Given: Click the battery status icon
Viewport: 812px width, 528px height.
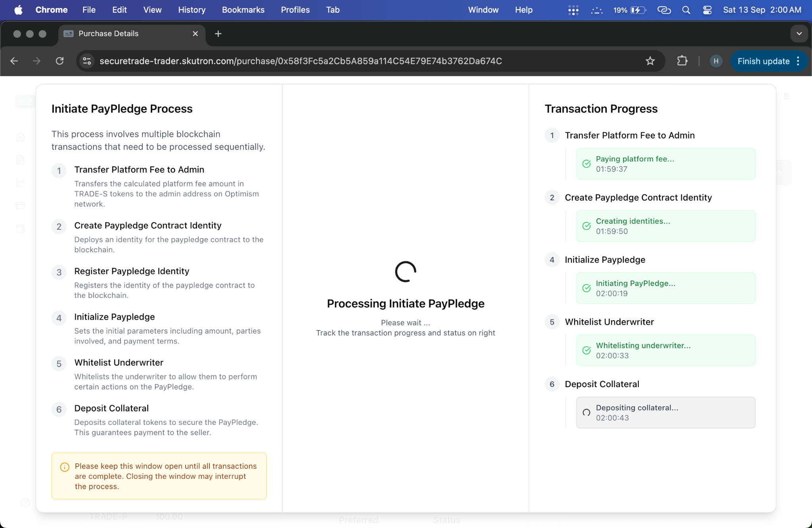Looking at the screenshot, I should 638,10.
